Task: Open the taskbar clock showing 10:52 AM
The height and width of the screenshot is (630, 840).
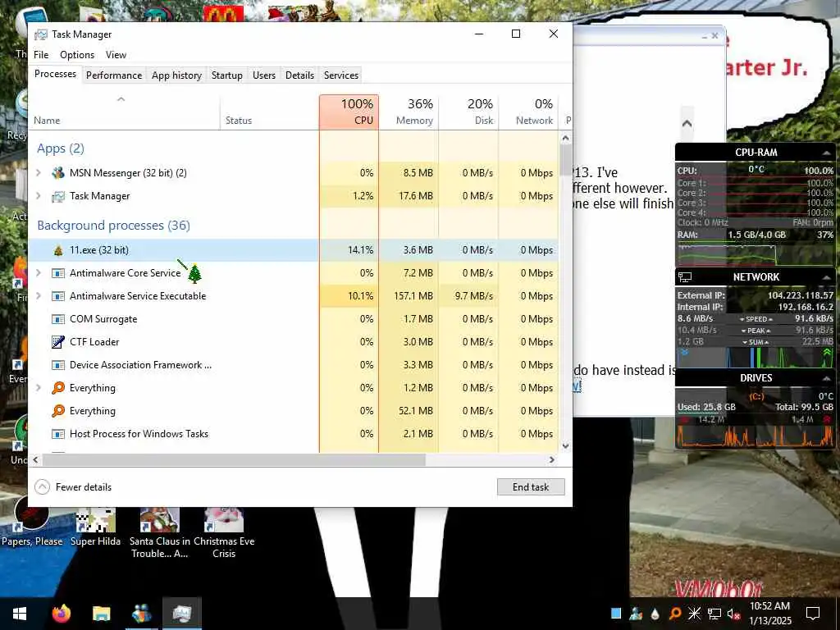Action: tap(769, 614)
